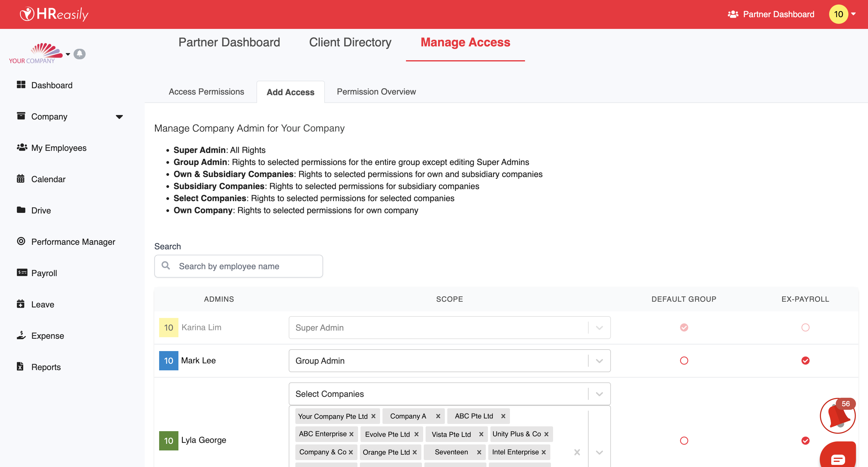Viewport: 868px width, 467px height.
Task: Click the notification bell next to company logo
Action: 80,54
